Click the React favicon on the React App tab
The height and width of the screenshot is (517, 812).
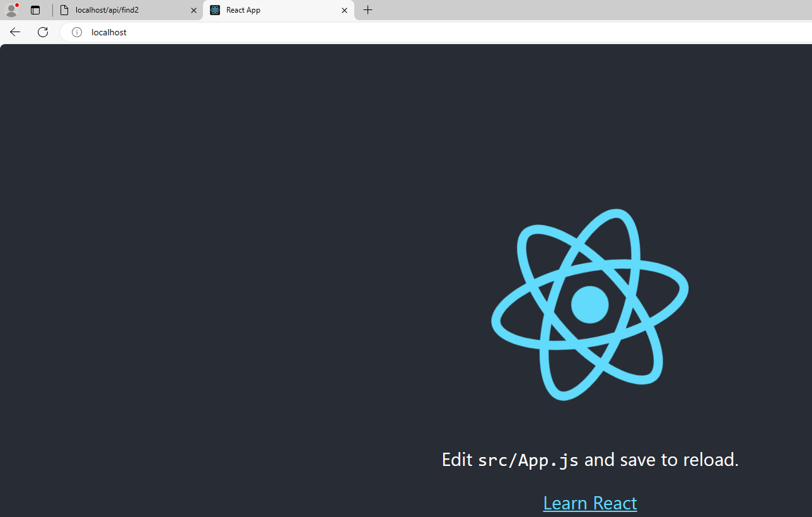(215, 10)
